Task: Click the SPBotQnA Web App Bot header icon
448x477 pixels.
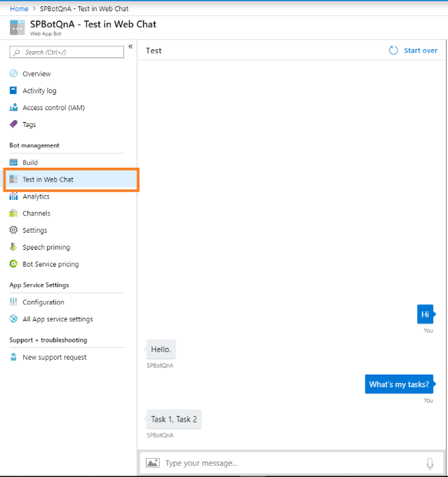Action: (18, 27)
